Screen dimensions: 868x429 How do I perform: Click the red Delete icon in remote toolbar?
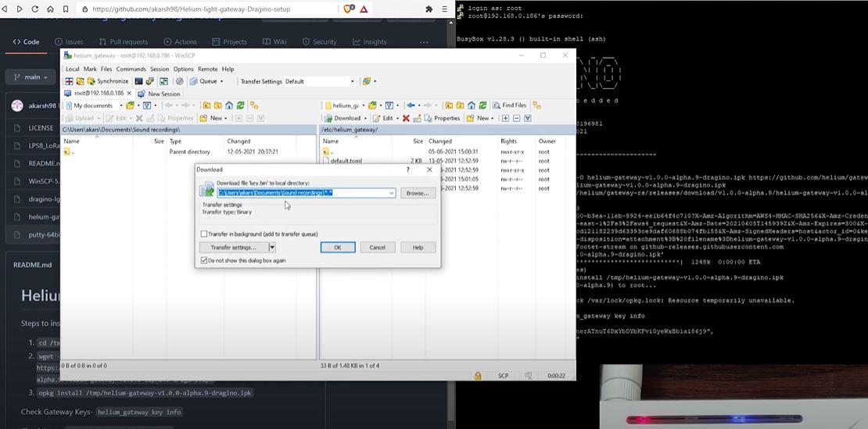(x=406, y=118)
